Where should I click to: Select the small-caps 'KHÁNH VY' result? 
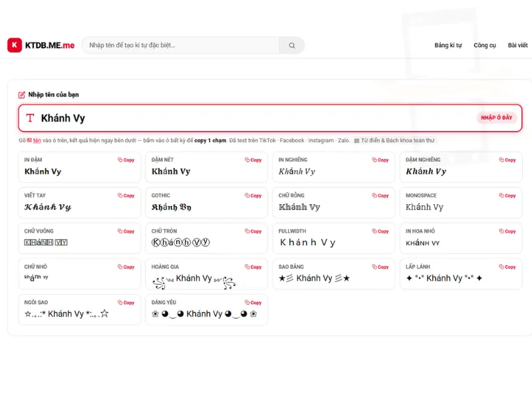(x=422, y=243)
